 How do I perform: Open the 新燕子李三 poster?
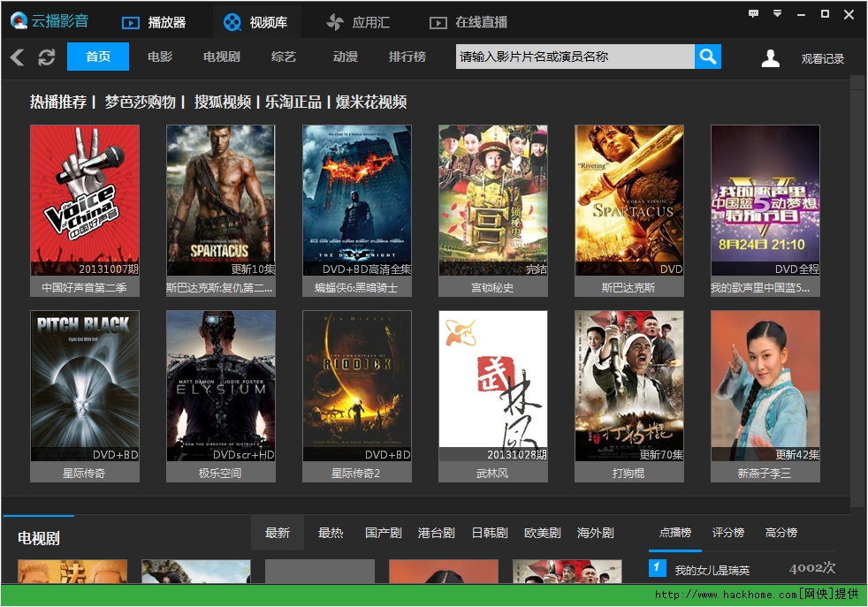[x=765, y=385]
